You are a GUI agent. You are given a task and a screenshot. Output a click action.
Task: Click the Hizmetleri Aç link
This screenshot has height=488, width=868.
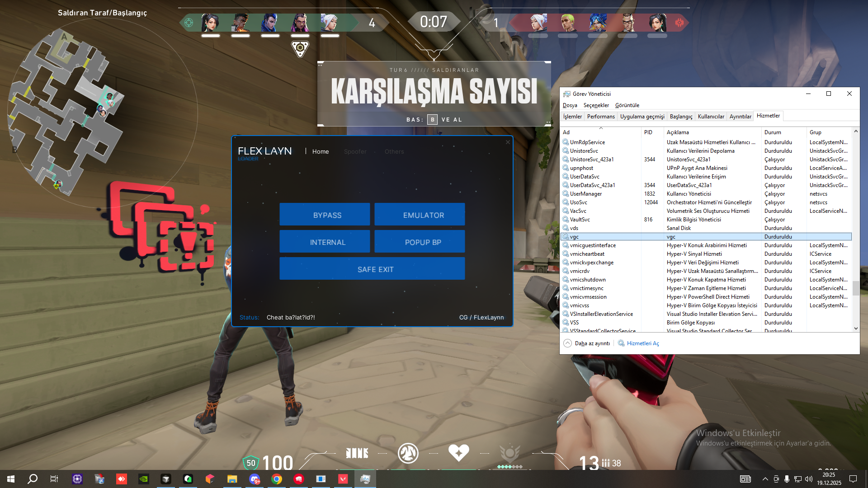pos(643,343)
